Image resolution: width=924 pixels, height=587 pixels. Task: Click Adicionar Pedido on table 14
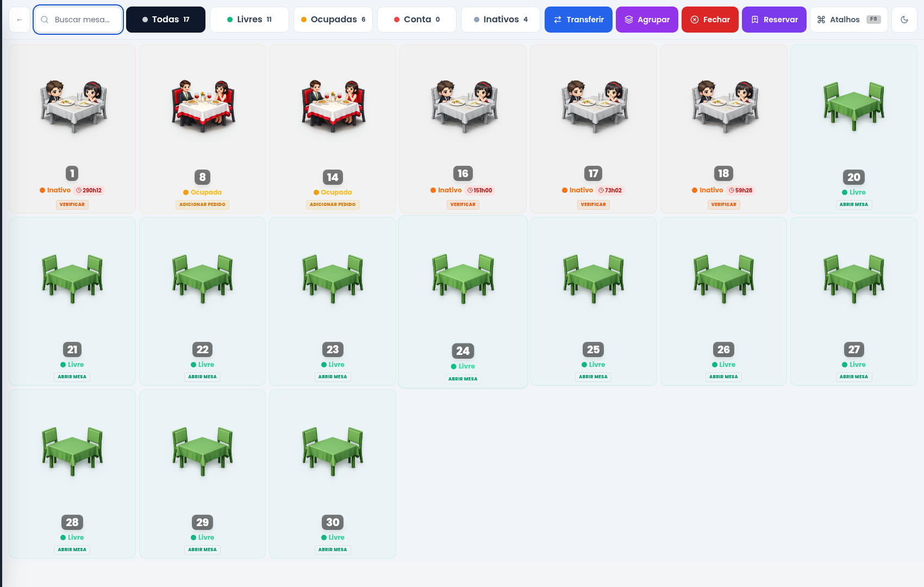[x=333, y=205]
